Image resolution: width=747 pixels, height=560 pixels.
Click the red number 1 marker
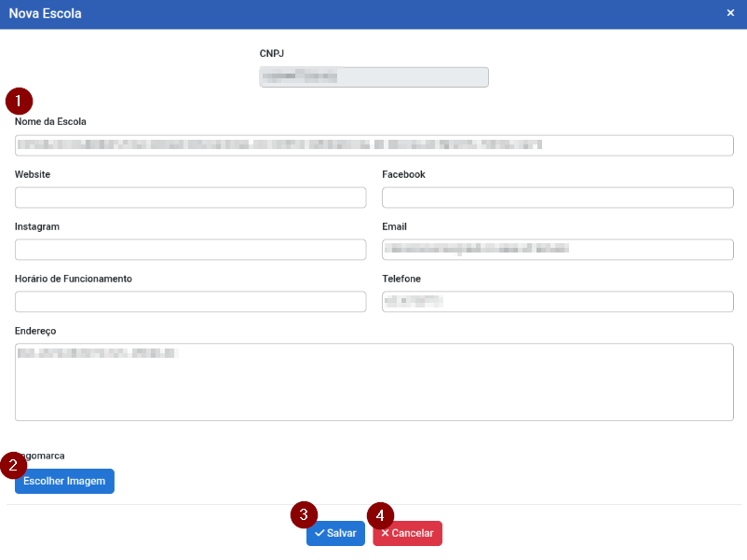click(x=19, y=100)
